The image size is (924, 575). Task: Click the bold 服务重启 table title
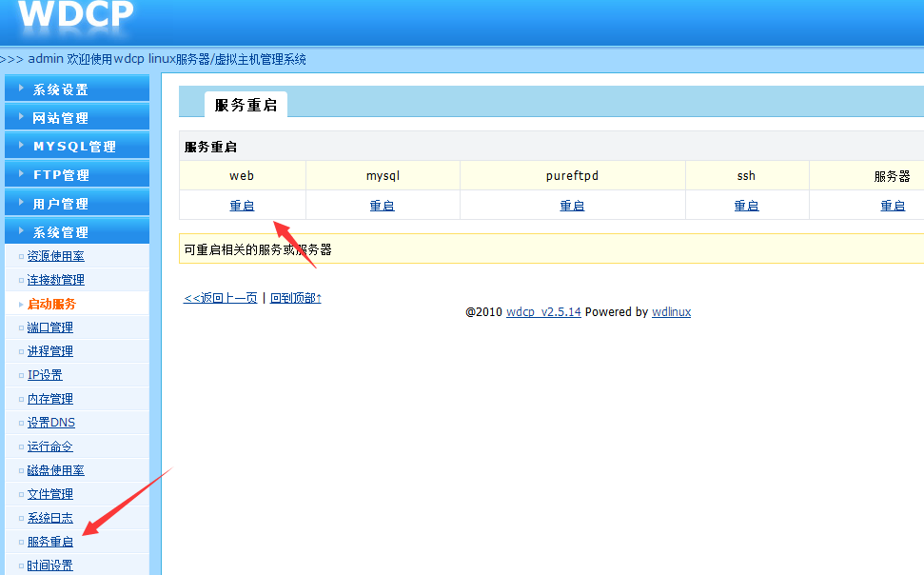coord(210,147)
